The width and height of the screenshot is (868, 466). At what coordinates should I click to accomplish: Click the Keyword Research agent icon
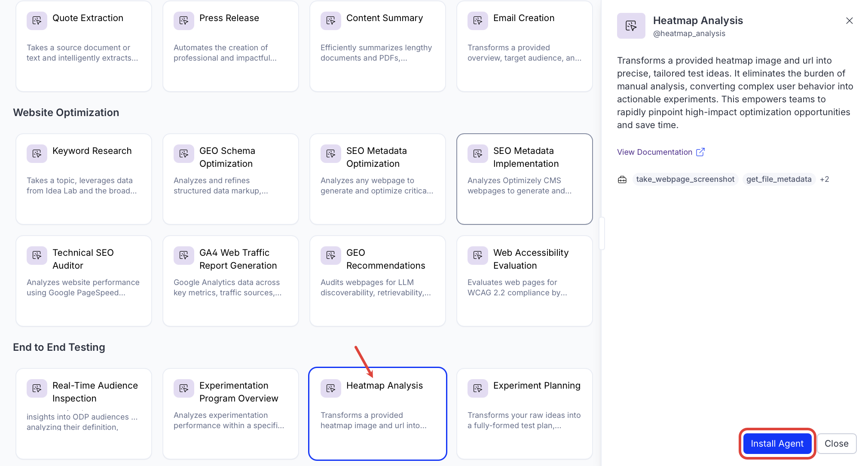[x=37, y=153]
